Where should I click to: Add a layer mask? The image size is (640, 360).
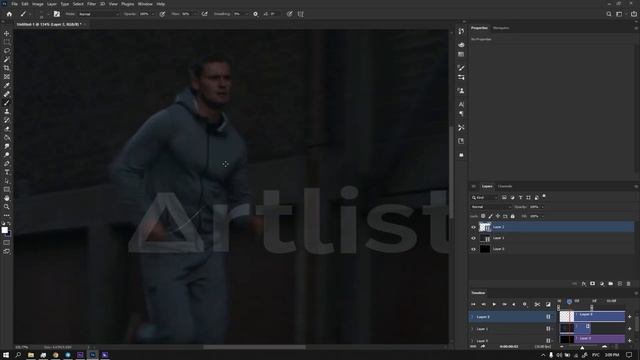click(593, 284)
